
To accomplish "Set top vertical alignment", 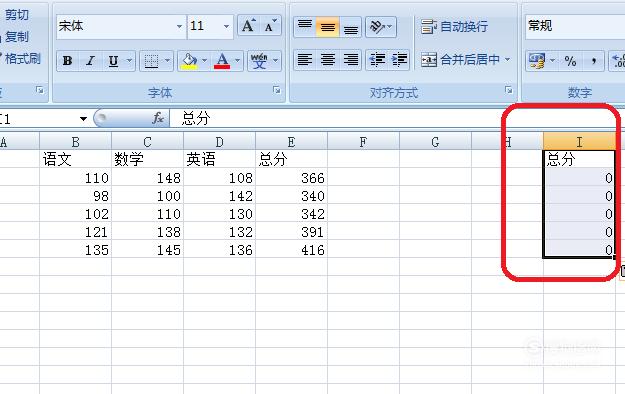I will point(305,26).
